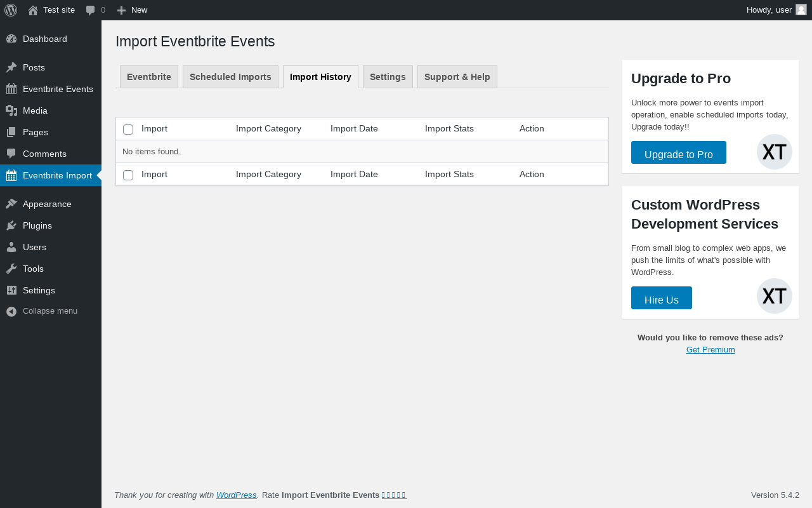The image size is (812, 508).
Task: Click the Collapse menu label
Action: pos(50,311)
